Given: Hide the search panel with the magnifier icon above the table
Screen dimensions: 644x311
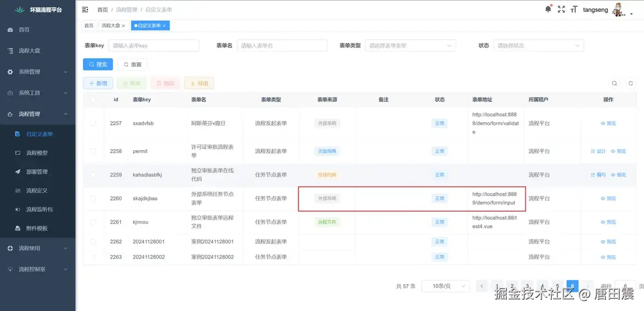Looking at the screenshot, I should (x=614, y=83).
